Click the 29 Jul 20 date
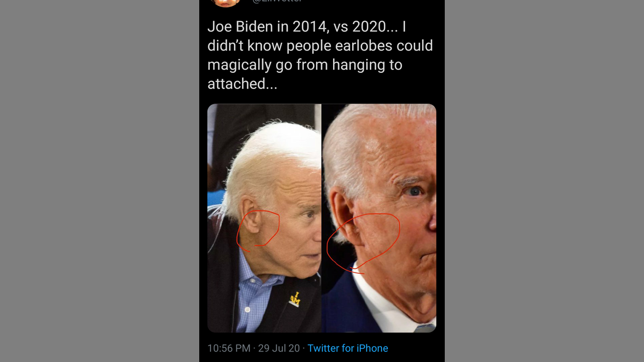Screen dimensions: 644x362 click(279, 348)
